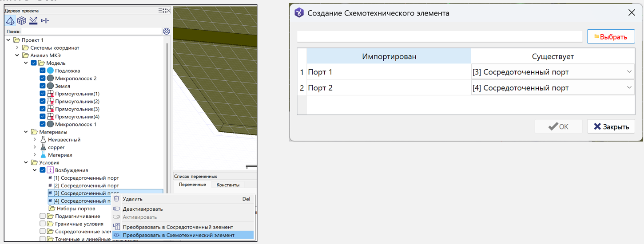This screenshot has height=244, width=644.
Task: Click the graph chart icon in the tree toolbar
Action: click(x=33, y=21)
